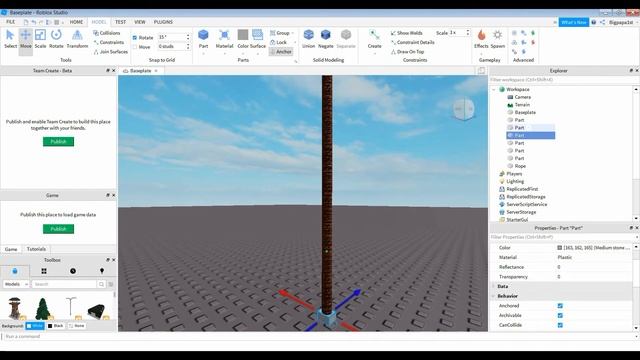Set toolbox background to White

(x=35, y=326)
